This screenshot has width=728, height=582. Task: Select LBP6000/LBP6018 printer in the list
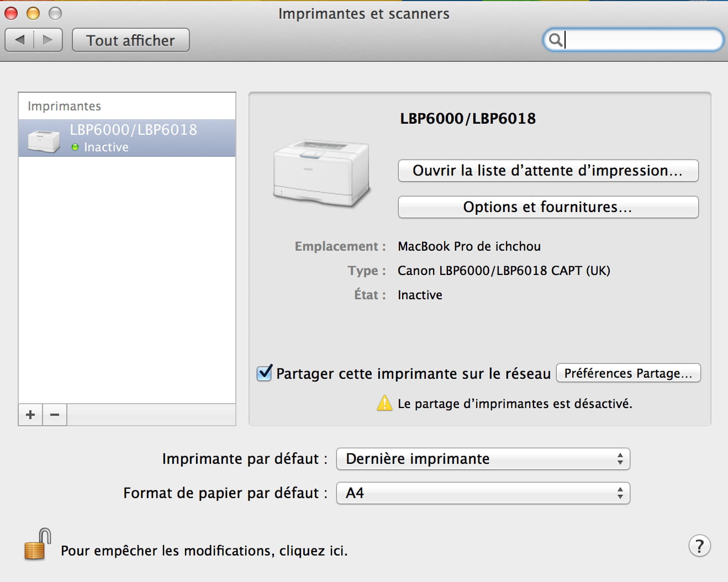click(127, 138)
